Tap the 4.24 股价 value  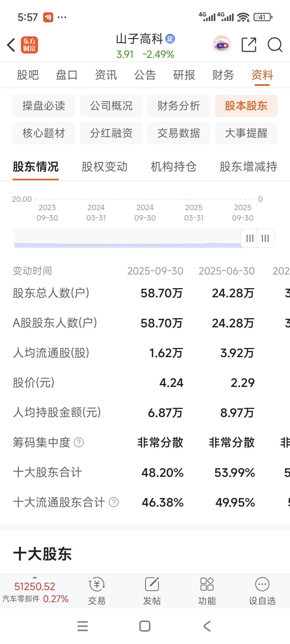click(171, 383)
